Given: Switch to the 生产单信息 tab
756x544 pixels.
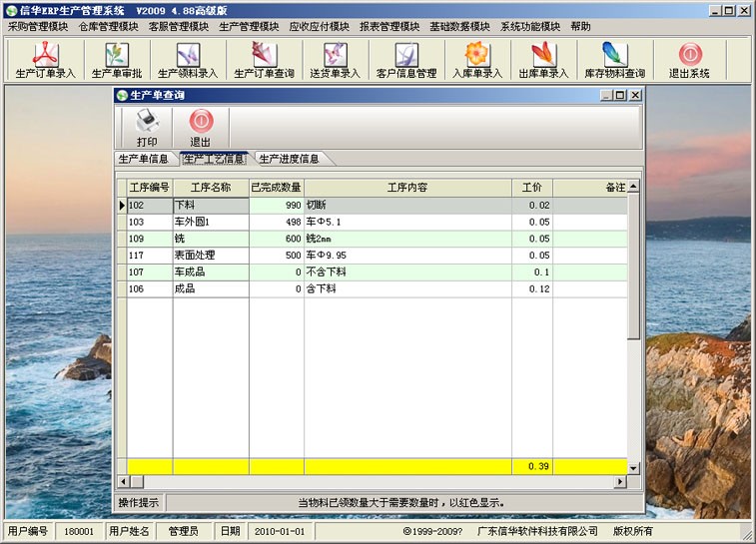Looking at the screenshot, I should [144, 159].
